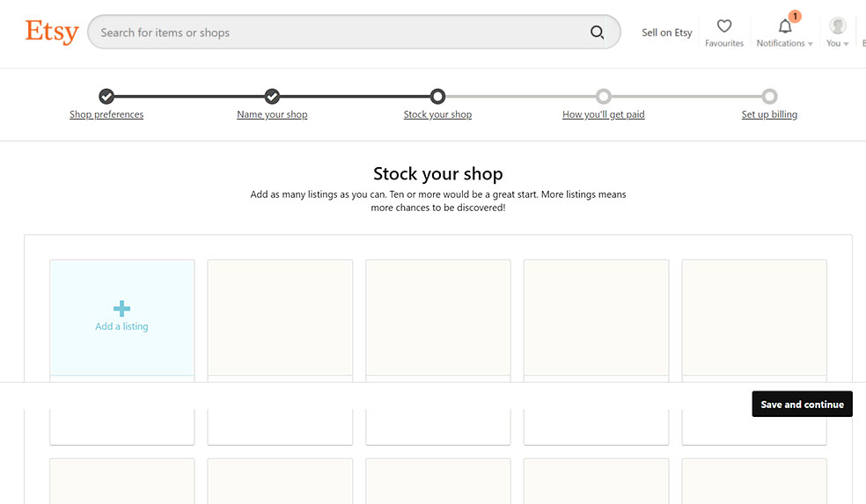Click the 'Add as many listings' description text
The height and width of the screenshot is (504, 866).
pyautogui.click(x=438, y=201)
